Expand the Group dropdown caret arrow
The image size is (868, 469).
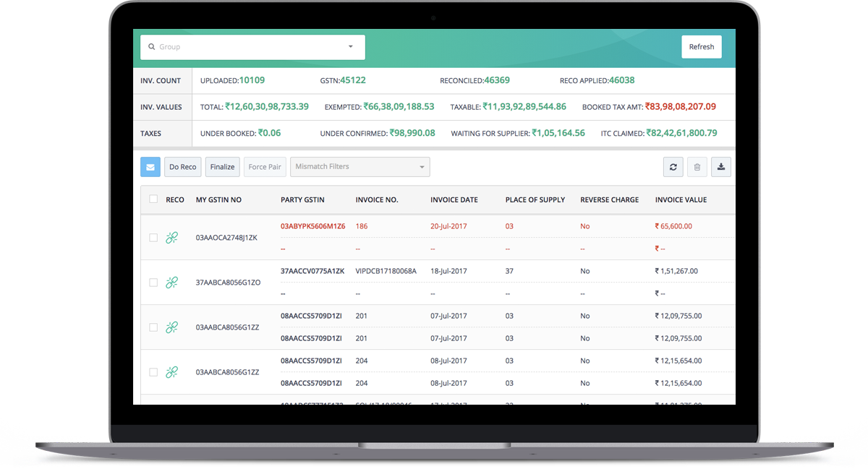point(351,47)
